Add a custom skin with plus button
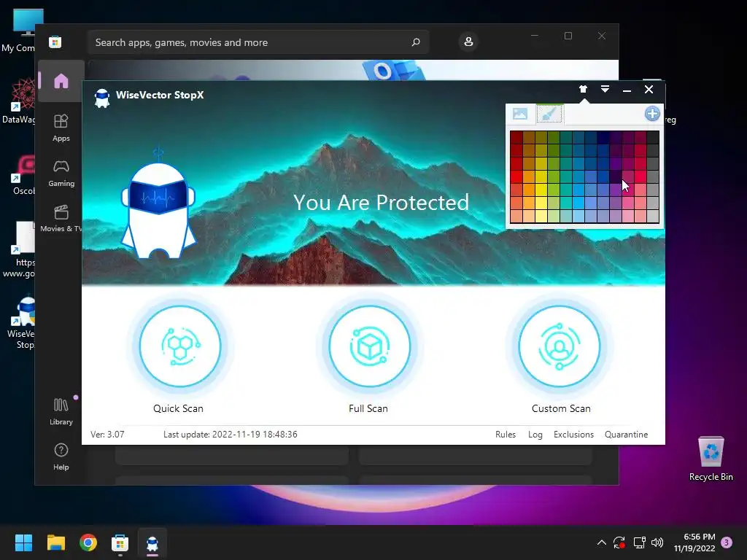 coord(652,114)
